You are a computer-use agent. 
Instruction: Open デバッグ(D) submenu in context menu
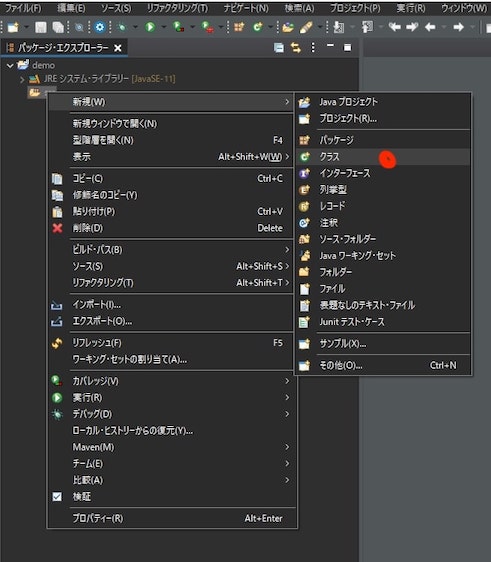pyautogui.click(x=171, y=414)
